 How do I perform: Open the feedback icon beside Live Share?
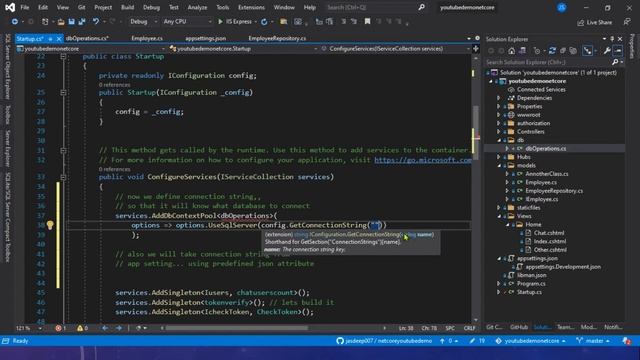tap(627, 22)
